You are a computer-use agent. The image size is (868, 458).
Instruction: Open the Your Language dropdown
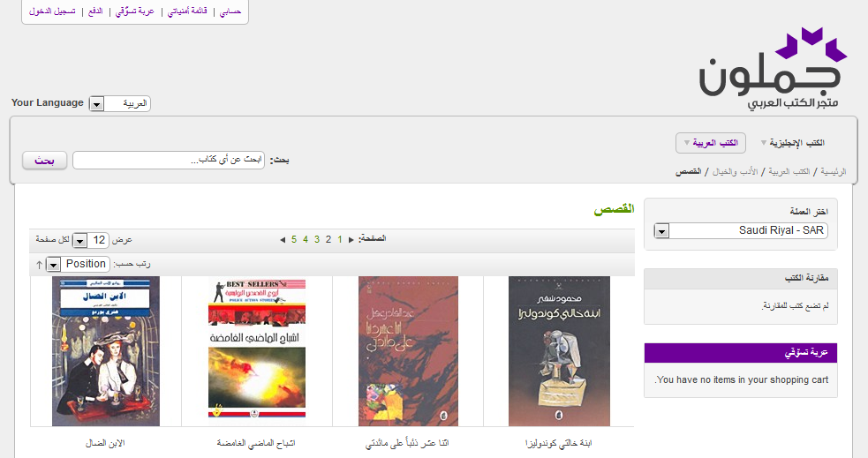pyautogui.click(x=119, y=103)
